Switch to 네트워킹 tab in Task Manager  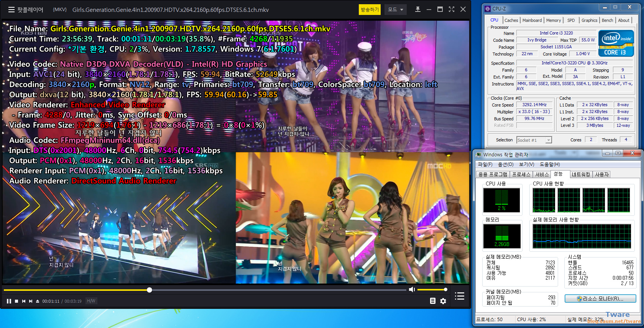(x=581, y=174)
